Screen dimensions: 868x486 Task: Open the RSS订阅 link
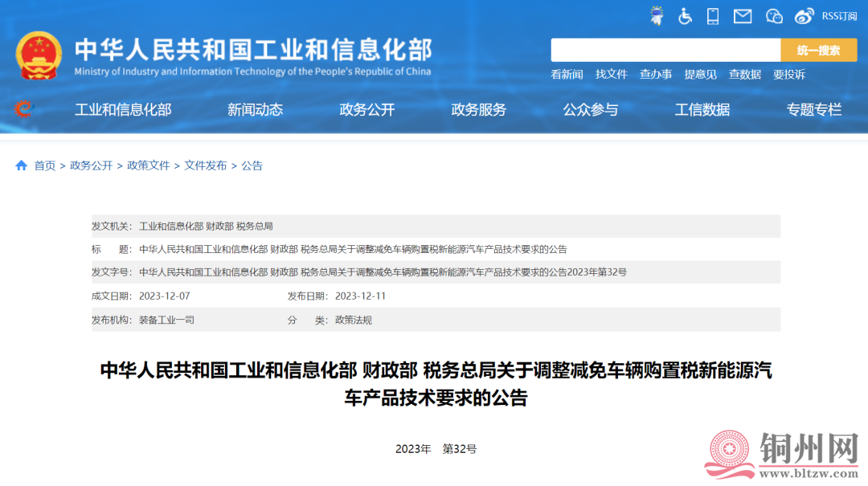pyautogui.click(x=839, y=16)
